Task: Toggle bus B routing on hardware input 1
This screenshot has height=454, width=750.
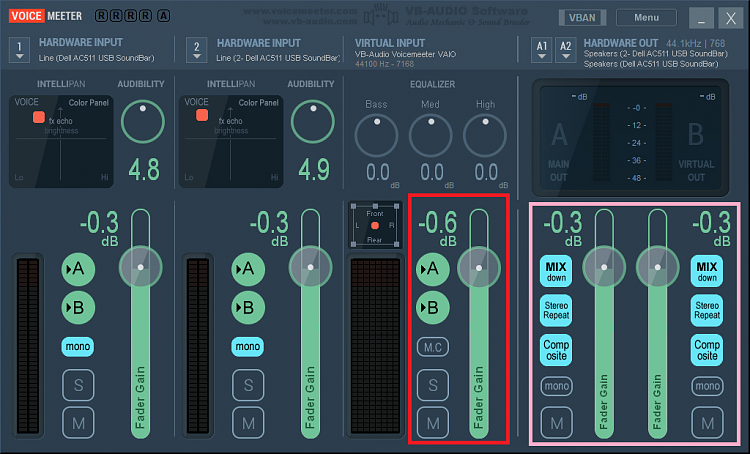Action: 78,307
